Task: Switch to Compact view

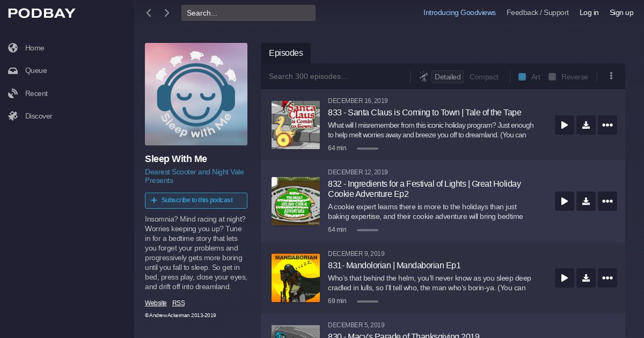Action: [x=484, y=77]
